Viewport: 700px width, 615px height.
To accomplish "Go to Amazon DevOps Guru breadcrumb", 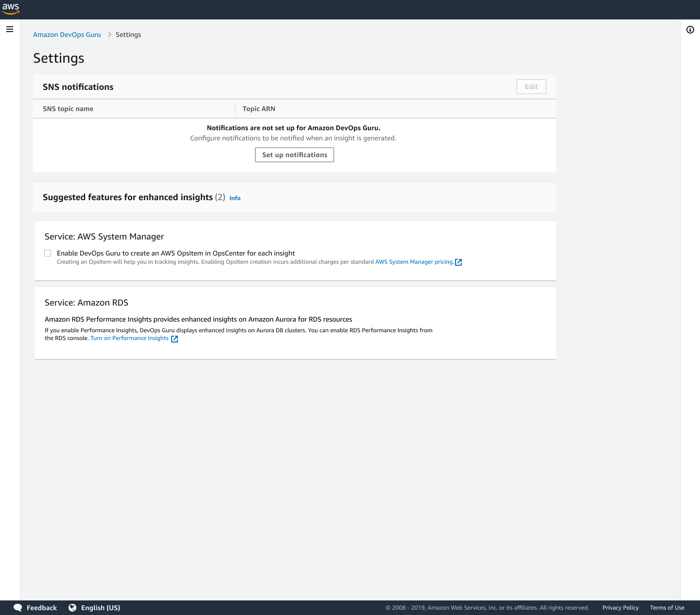I will tap(67, 34).
